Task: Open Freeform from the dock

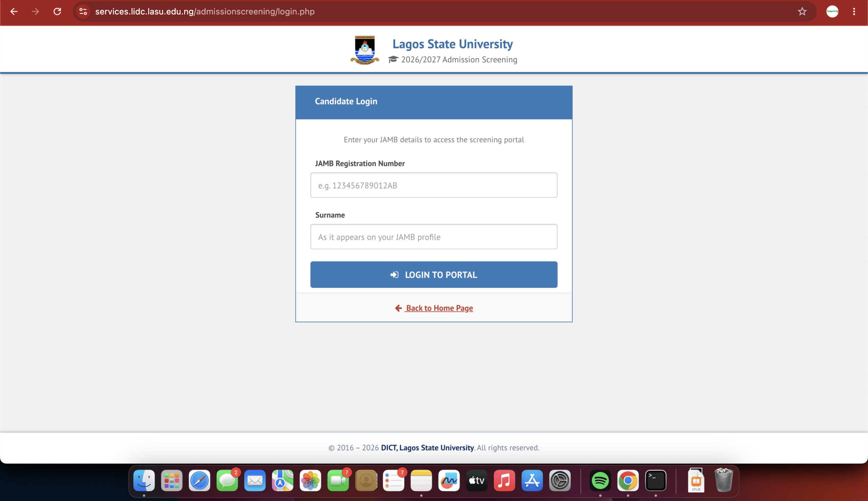Action: 449,480
